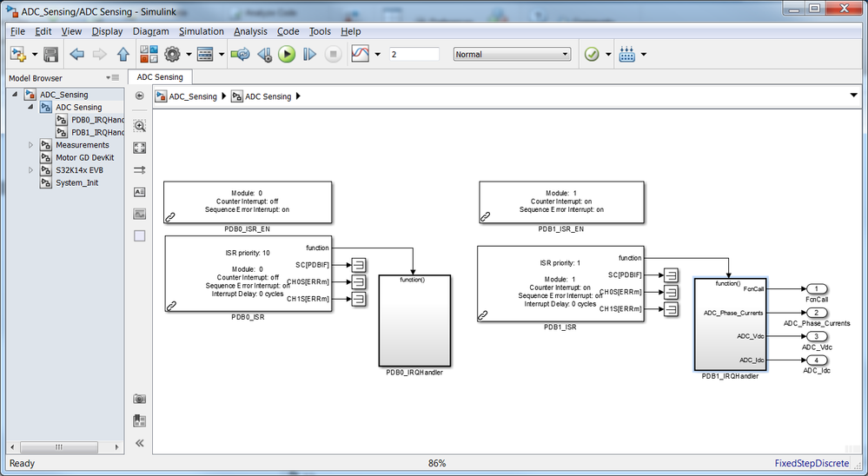Click the Save model floppy icon
Image resolution: width=868 pixels, height=476 pixels.
(51, 54)
